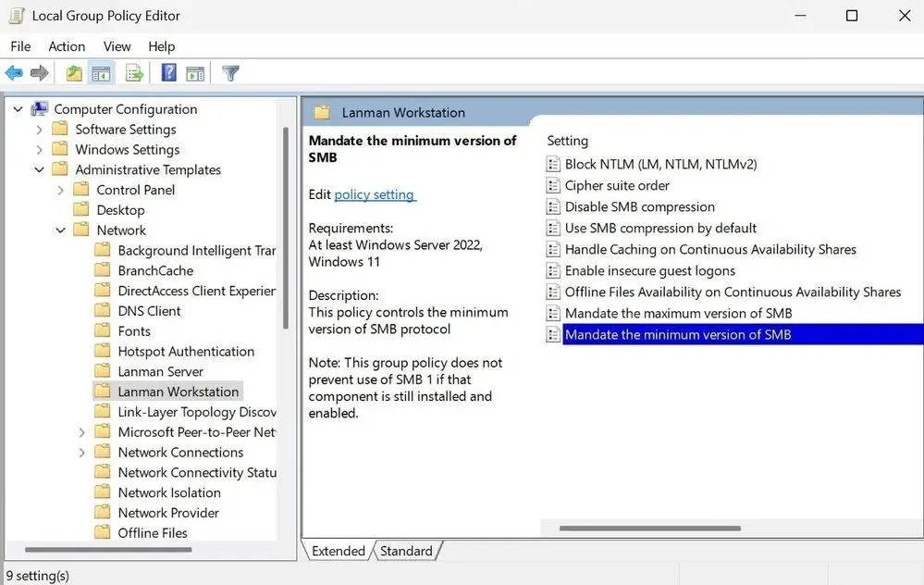The width and height of the screenshot is (924, 585).
Task: Select Mandate the maximum version of SMB
Action: point(678,313)
